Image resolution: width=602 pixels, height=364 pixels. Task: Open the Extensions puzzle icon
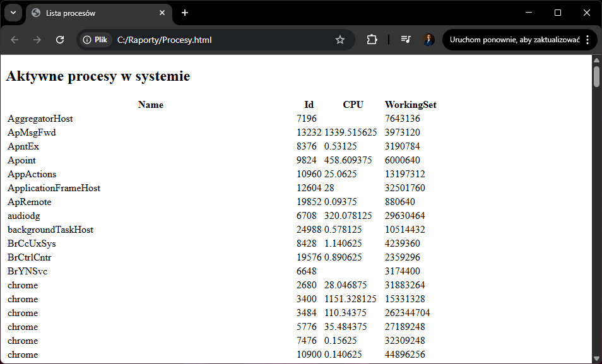(x=372, y=40)
